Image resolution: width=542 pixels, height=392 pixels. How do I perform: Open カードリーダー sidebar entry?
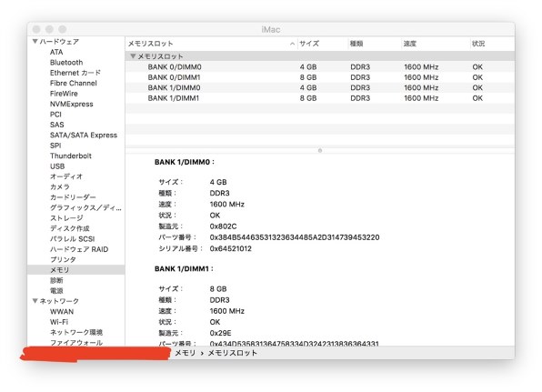(73, 197)
